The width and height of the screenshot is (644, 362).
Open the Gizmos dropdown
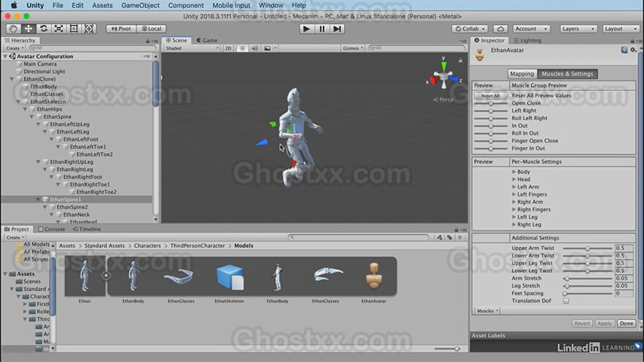353,48
